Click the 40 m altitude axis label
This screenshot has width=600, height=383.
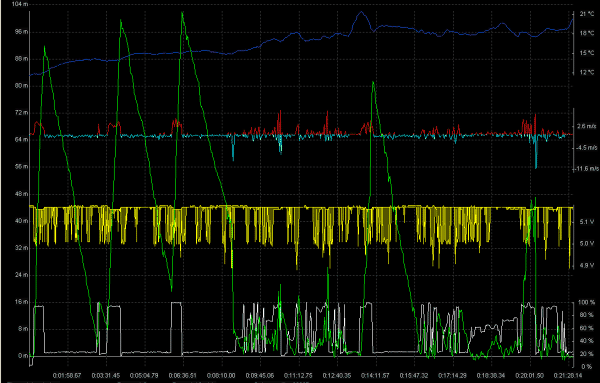(x=21, y=221)
